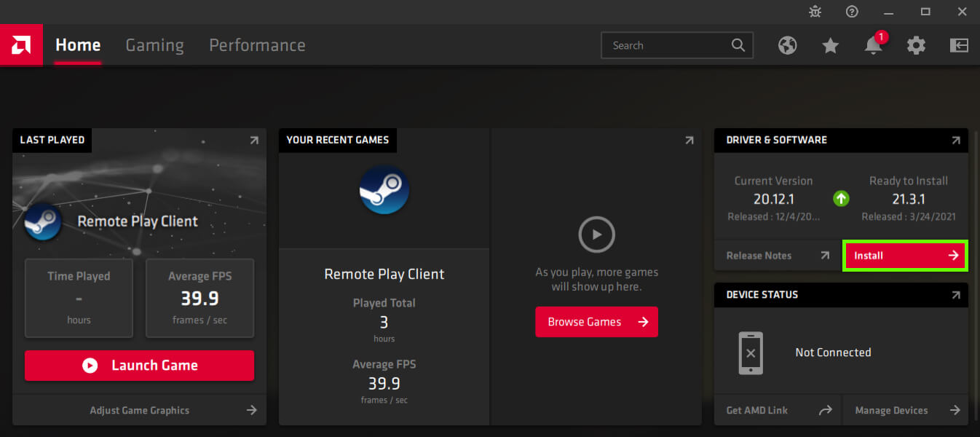This screenshot has width=980, height=437.
Task: Expand the Driver & Software panel
Action: coord(955,141)
